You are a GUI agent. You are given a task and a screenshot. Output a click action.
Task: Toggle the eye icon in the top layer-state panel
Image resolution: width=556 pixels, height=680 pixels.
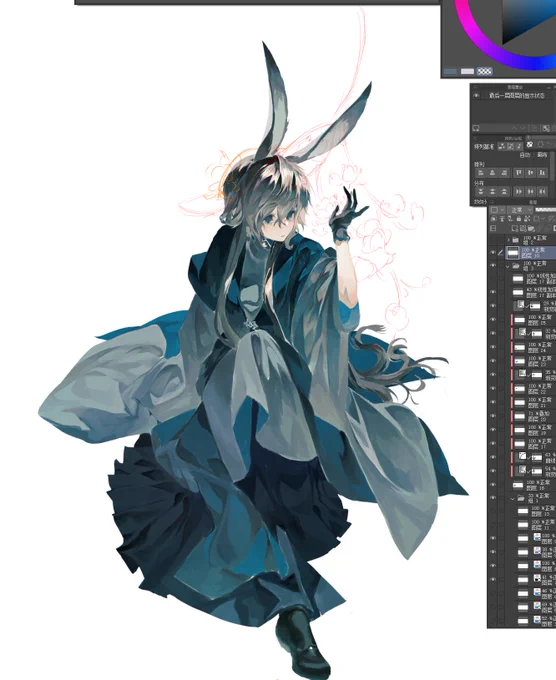pos(477,95)
